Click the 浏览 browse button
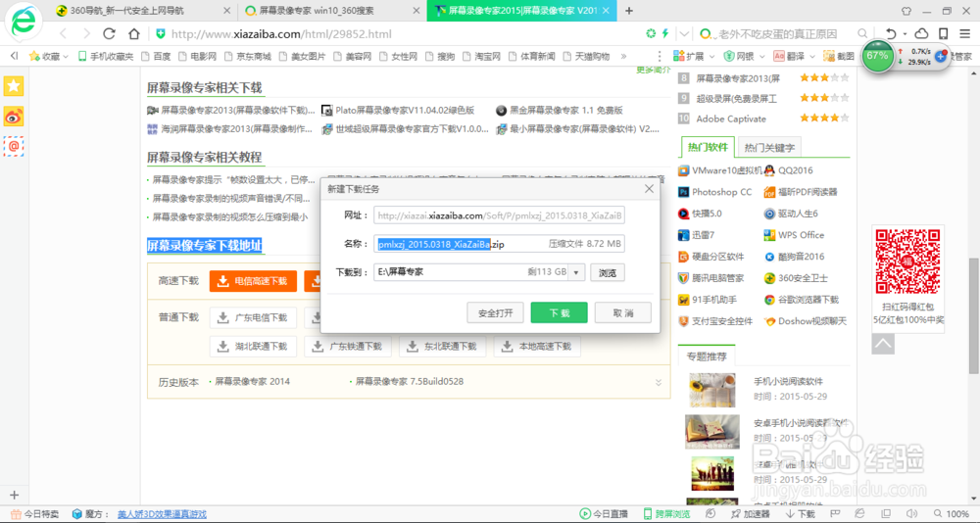This screenshot has width=980, height=523. [608, 272]
